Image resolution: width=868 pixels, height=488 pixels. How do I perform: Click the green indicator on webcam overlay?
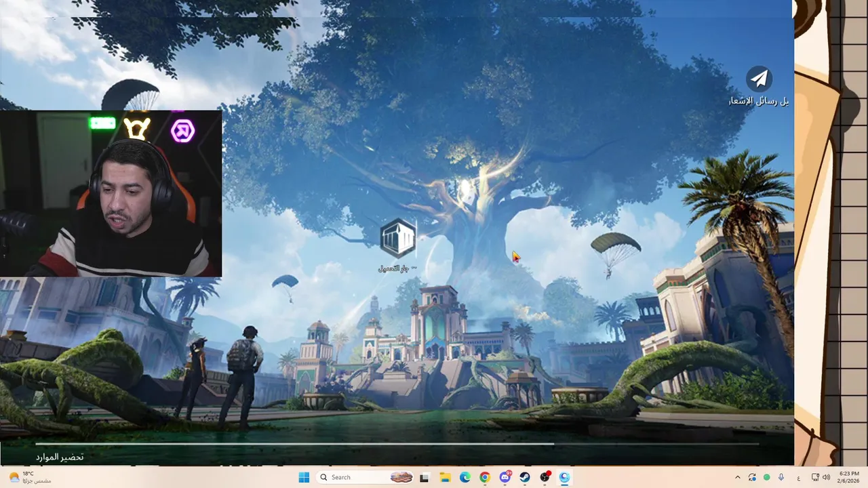pos(102,123)
